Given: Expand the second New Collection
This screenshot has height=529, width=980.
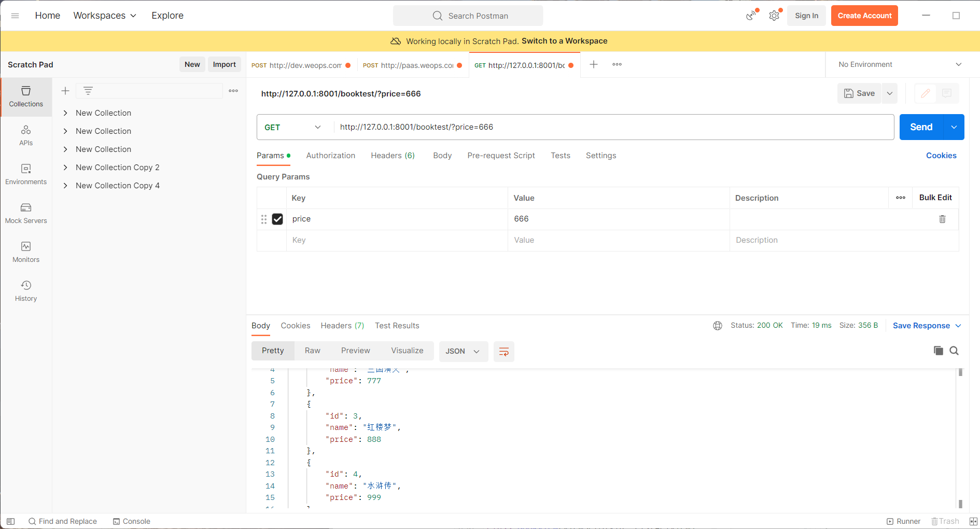Looking at the screenshot, I should [x=65, y=131].
